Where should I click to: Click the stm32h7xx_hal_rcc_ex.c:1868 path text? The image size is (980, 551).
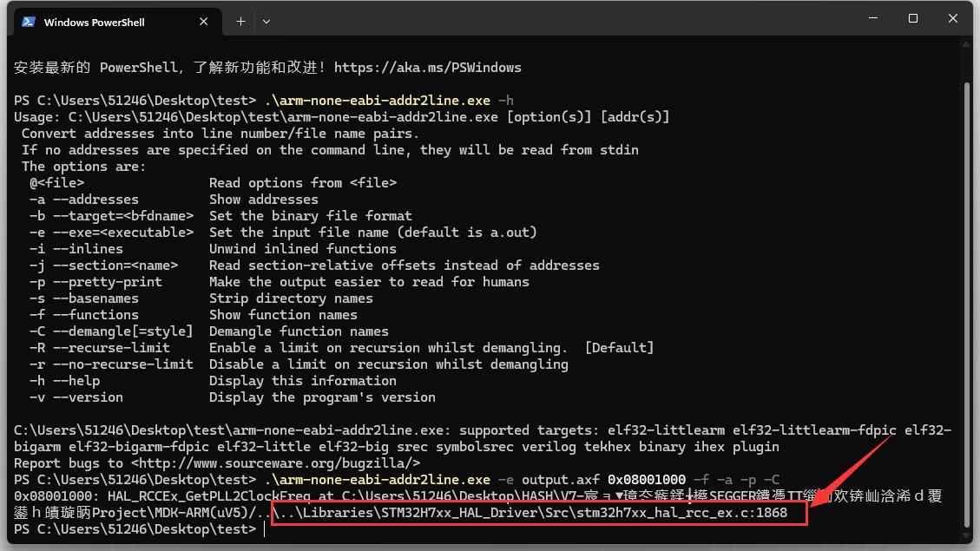click(682, 513)
